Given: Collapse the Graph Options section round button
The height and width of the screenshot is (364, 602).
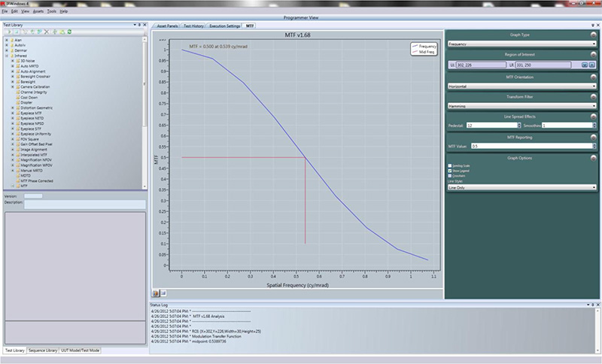Looking at the screenshot, I should tap(594, 158).
